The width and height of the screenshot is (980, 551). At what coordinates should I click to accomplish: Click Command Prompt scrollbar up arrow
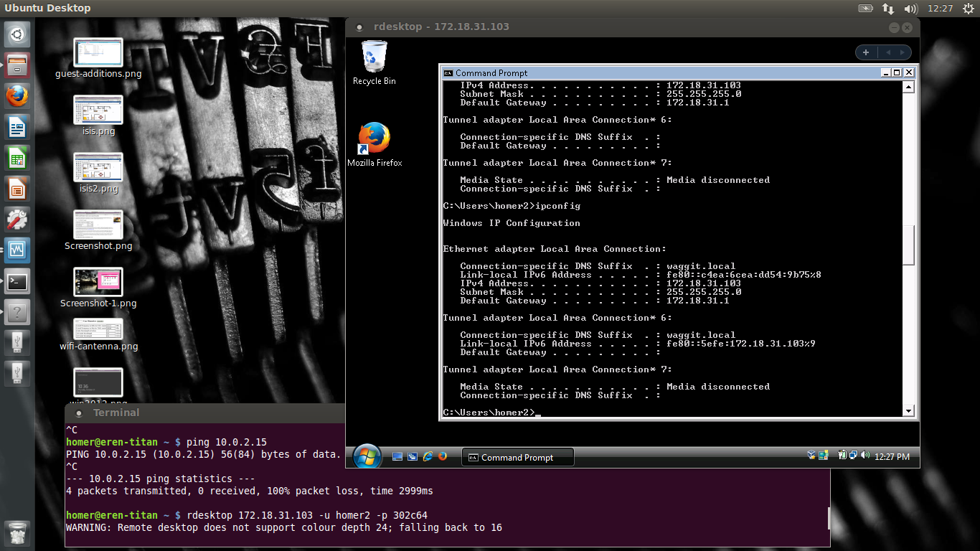click(x=908, y=87)
